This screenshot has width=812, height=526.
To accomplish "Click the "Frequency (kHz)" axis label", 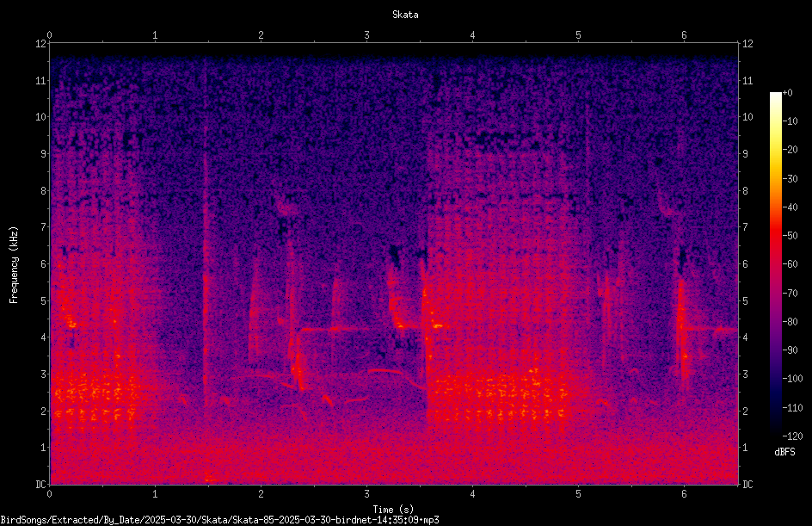I will tap(14, 264).
